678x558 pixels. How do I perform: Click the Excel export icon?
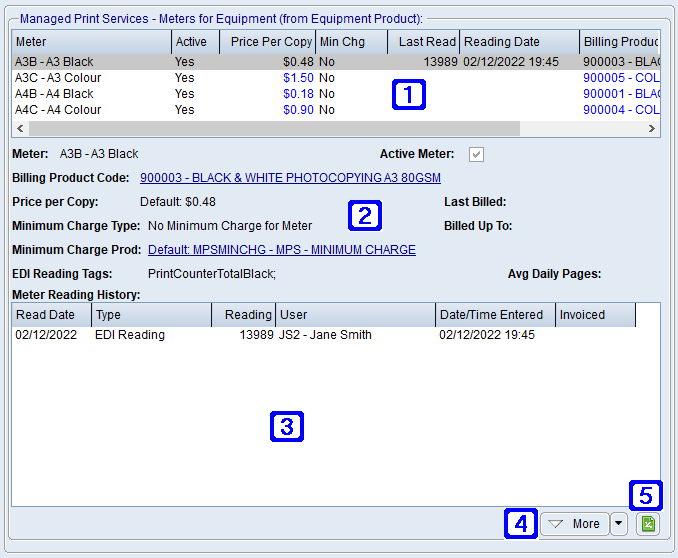coord(648,524)
